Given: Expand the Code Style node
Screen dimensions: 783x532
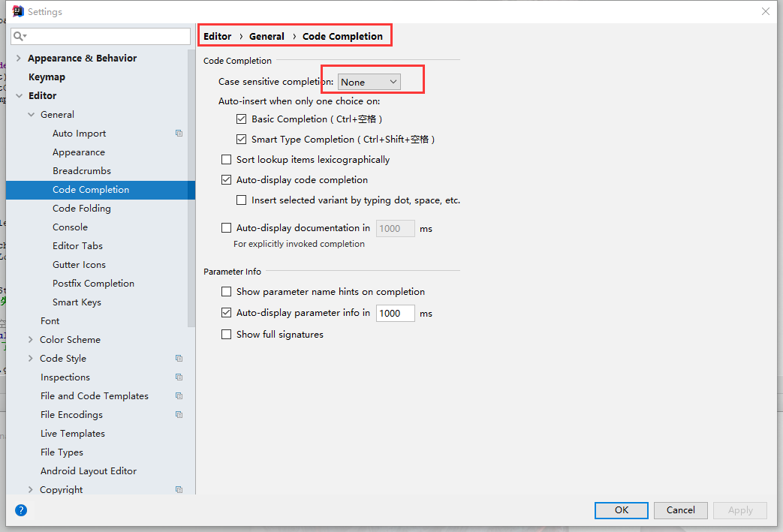Looking at the screenshot, I should [x=31, y=359].
